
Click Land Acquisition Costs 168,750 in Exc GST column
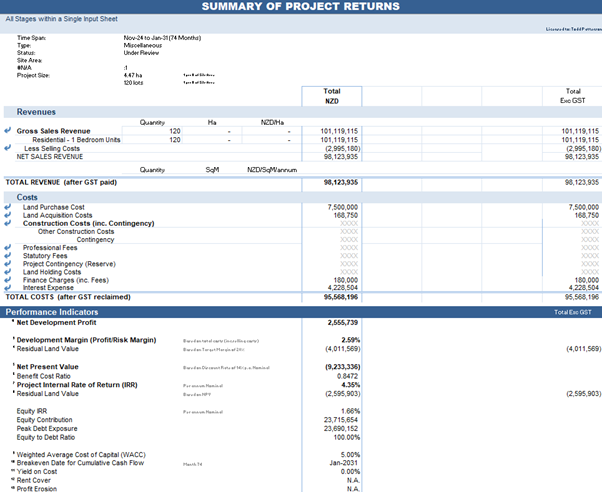point(587,215)
